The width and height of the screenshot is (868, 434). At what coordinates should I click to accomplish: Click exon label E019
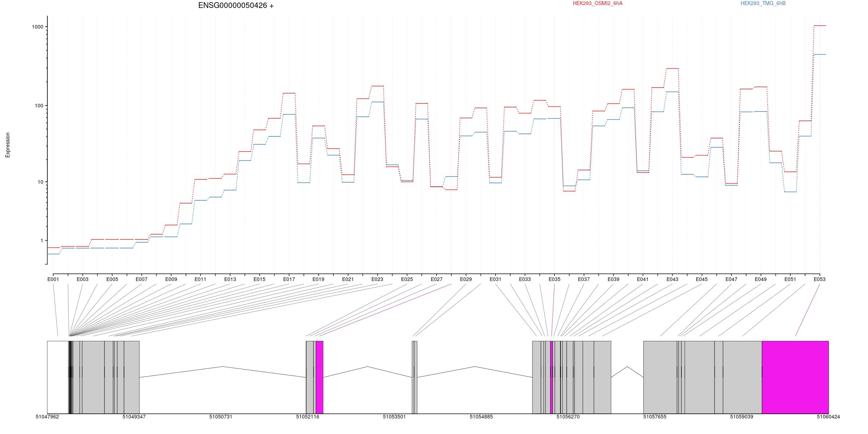point(318,279)
